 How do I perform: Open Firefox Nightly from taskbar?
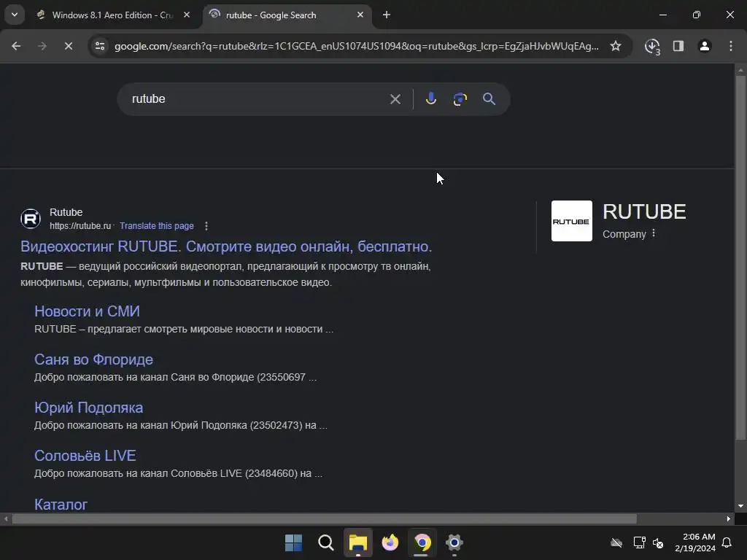(390, 542)
